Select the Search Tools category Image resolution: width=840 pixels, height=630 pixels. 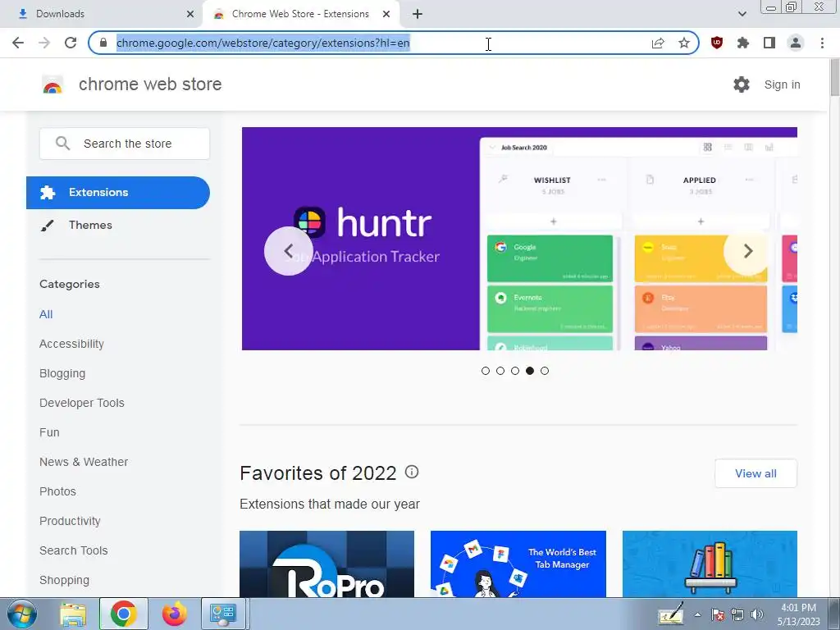[x=73, y=550]
